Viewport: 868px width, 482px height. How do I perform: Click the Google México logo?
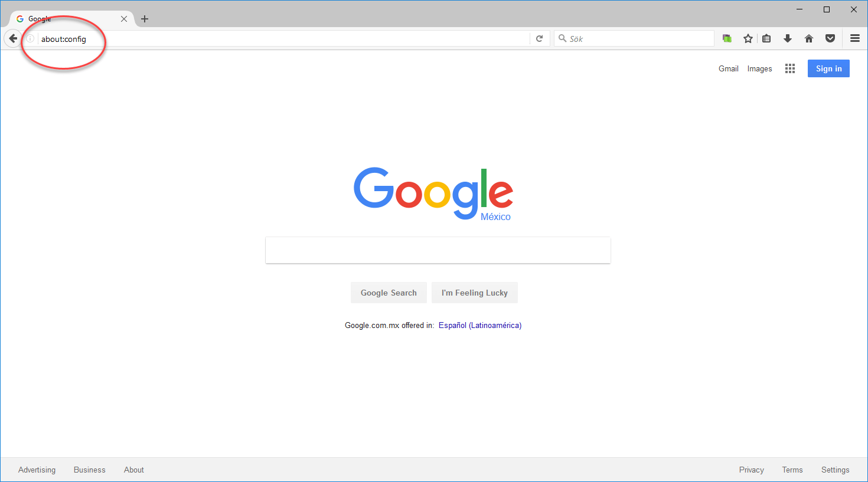(x=433, y=194)
